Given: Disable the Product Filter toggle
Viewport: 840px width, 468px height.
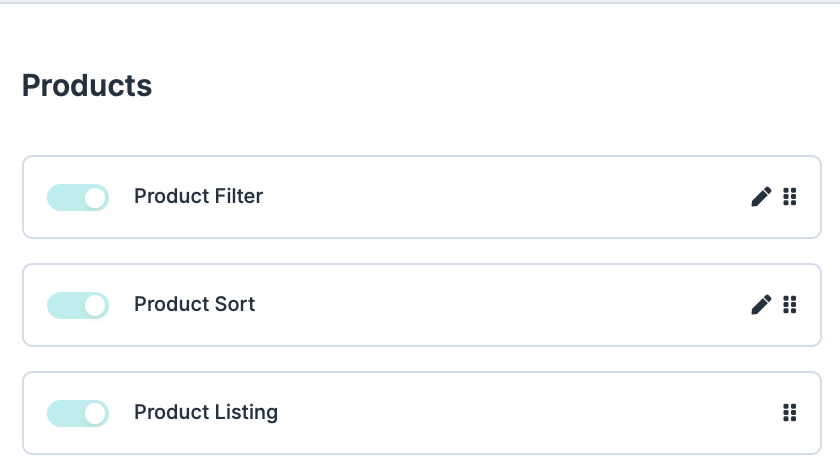Looking at the screenshot, I should coord(78,197).
